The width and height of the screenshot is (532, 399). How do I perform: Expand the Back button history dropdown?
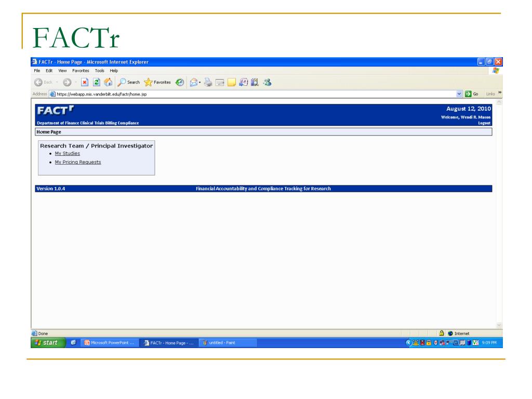(57, 83)
